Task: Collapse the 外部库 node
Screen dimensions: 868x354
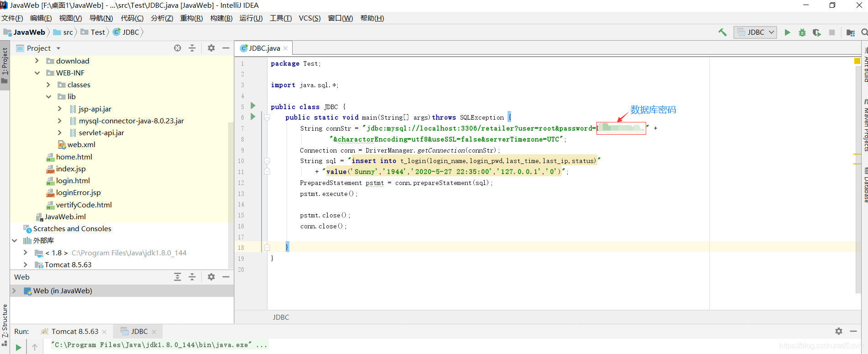Action: (14, 240)
